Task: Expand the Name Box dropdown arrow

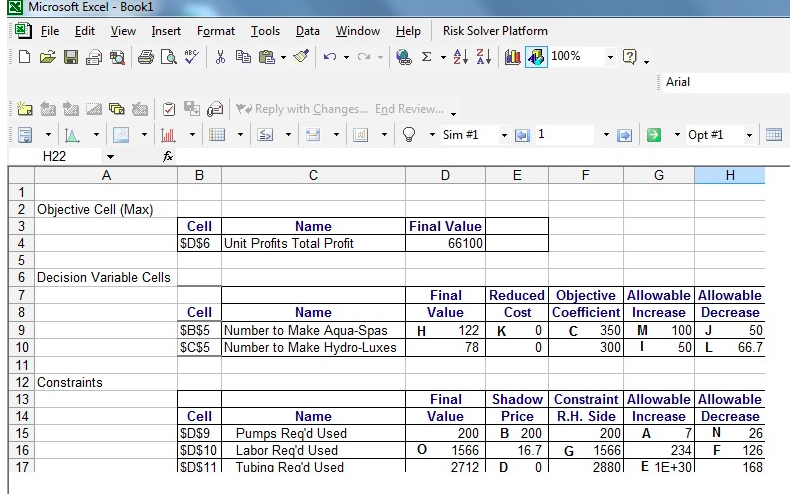Action: pyautogui.click(x=110, y=157)
